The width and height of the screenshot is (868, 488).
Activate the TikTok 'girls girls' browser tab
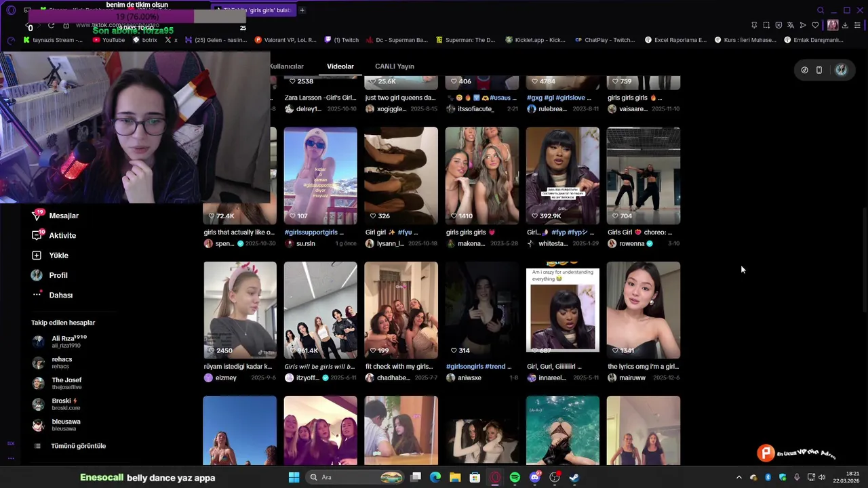coord(253,10)
